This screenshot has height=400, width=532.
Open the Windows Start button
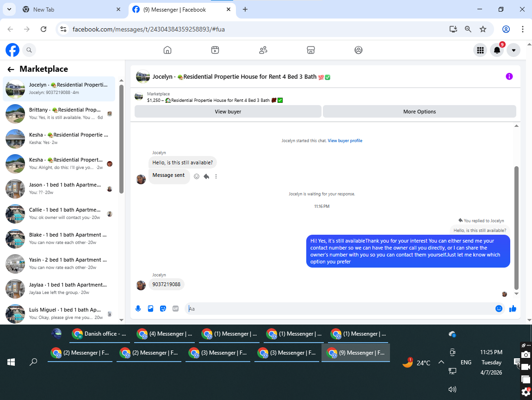pyautogui.click(x=11, y=362)
